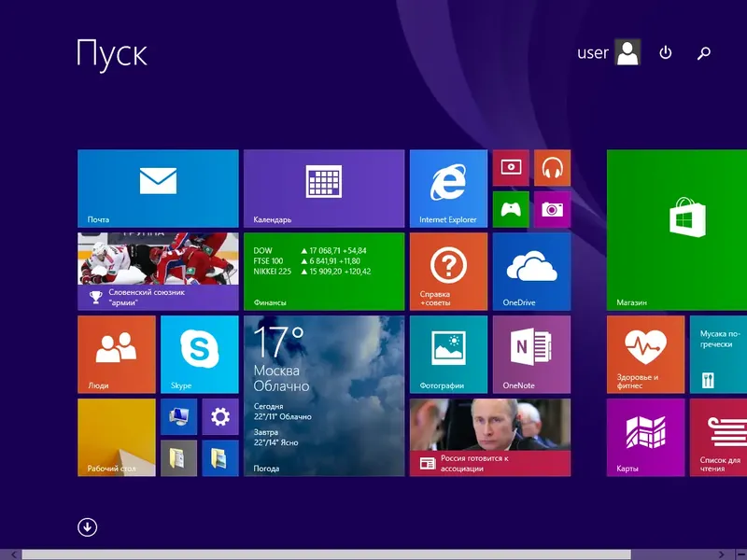747x560 pixels.
Task: Click the power options button
Action: pos(666,52)
